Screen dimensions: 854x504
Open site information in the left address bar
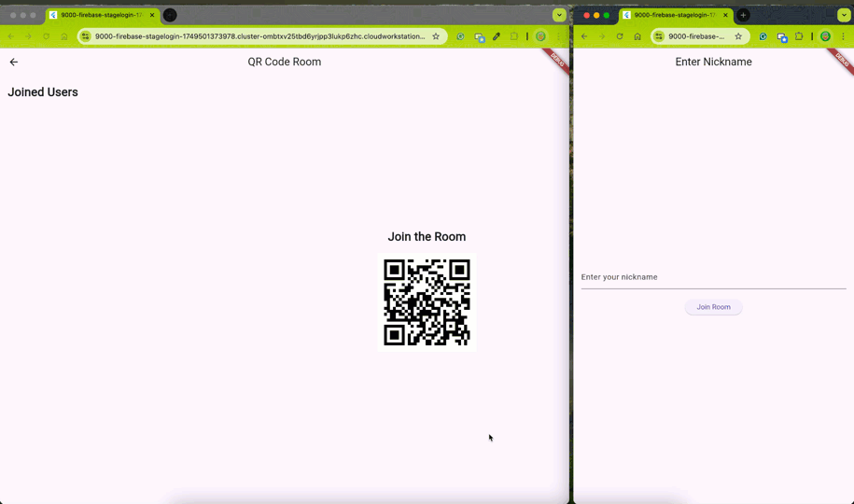pyautogui.click(x=86, y=36)
